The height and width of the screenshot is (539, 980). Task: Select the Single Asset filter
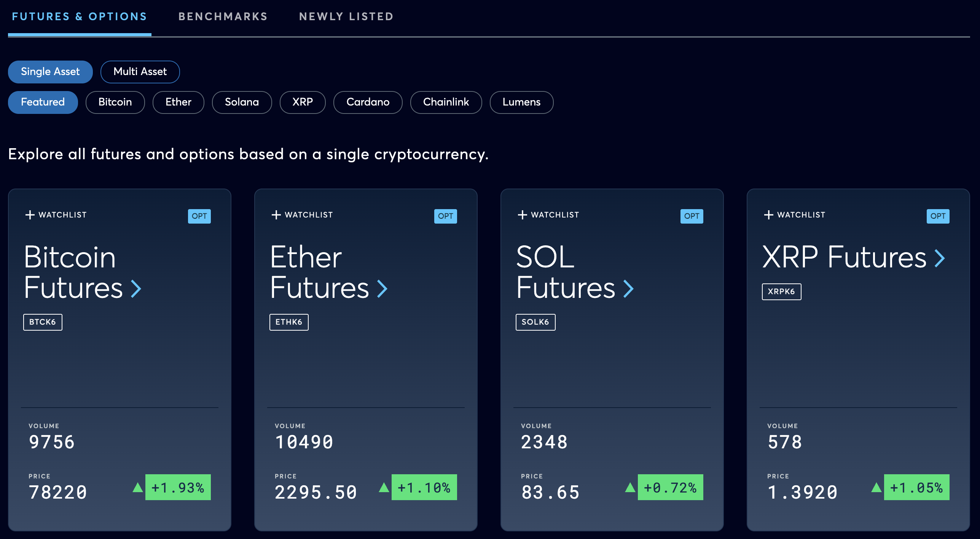pos(50,72)
